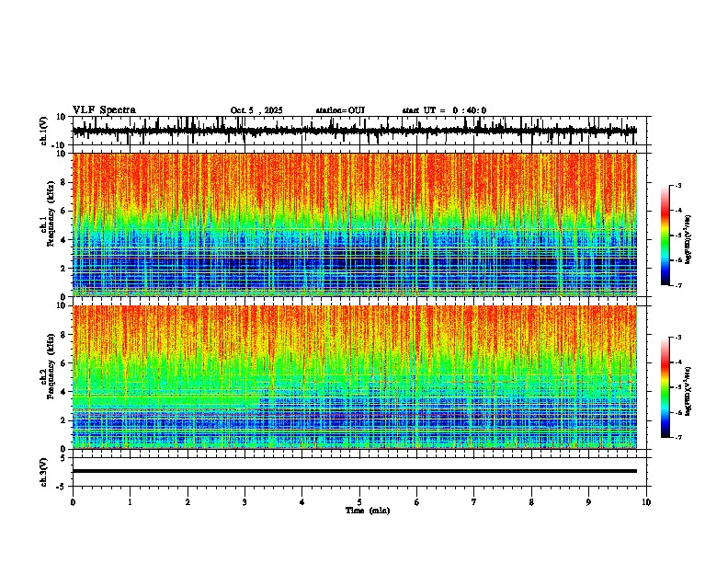This screenshot has height=563, width=728.
Task: Click time axis tick label "0"
Action: pyautogui.click(x=73, y=502)
